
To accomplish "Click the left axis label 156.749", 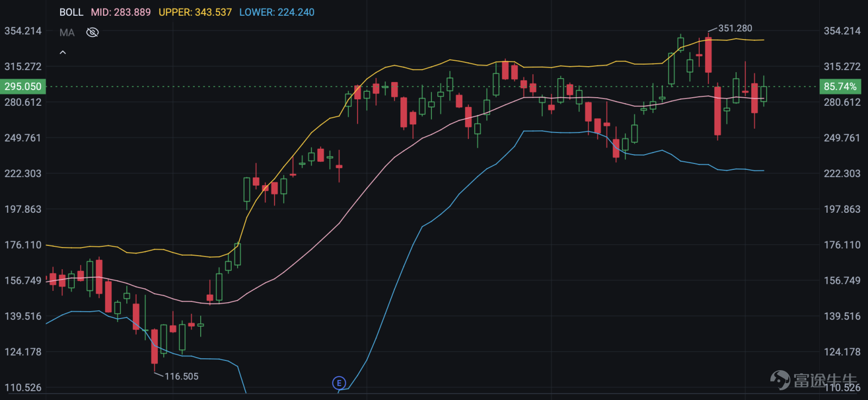I will click(x=23, y=281).
